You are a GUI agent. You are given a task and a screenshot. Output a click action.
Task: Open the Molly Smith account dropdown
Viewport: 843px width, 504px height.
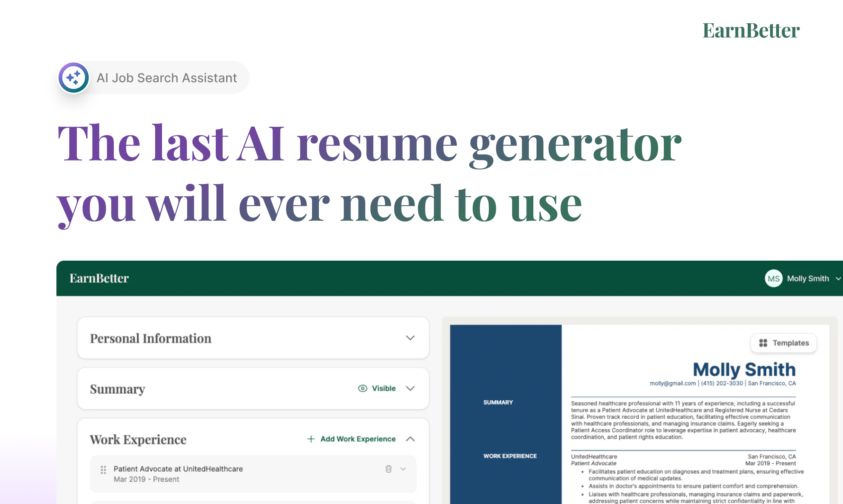[838, 279]
